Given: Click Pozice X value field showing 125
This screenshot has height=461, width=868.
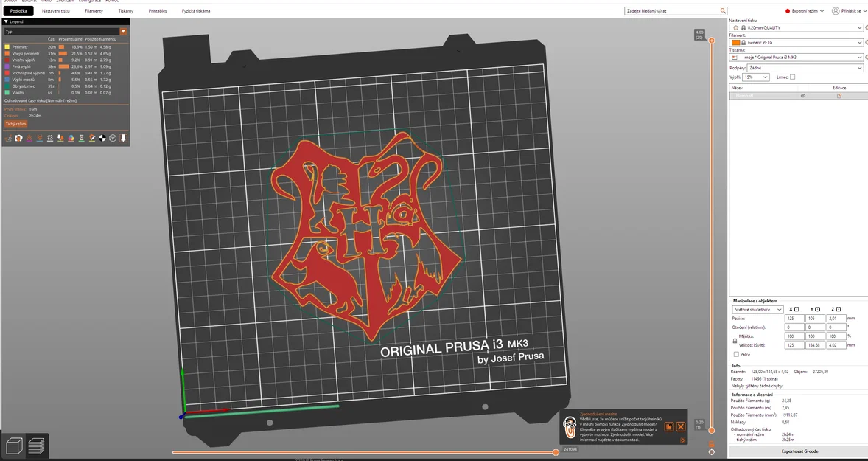Looking at the screenshot, I should pyautogui.click(x=794, y=319).
